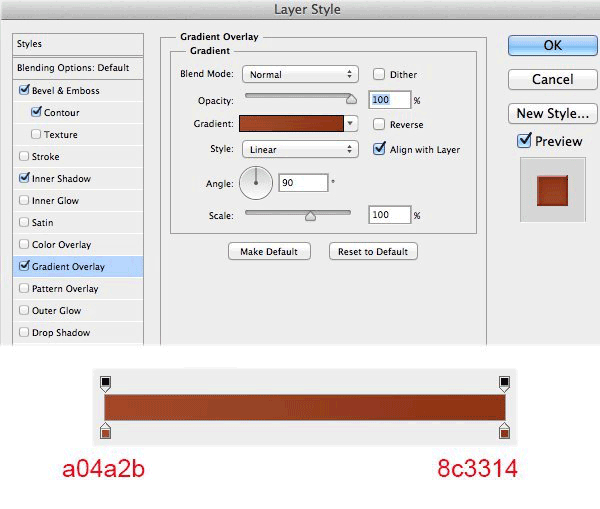This screenshot has width=600, height=509.
Task: Click the New Style... button
Action: pos(553,113)
